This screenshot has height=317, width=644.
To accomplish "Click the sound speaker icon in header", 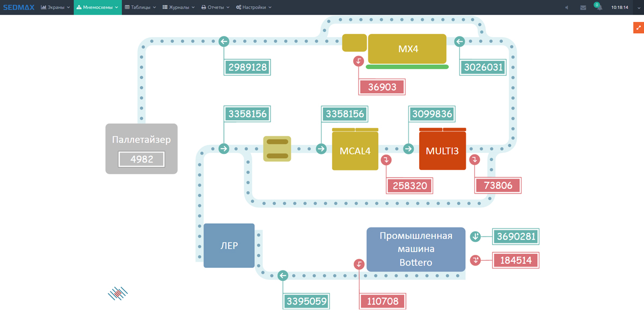I will [567, 8].
